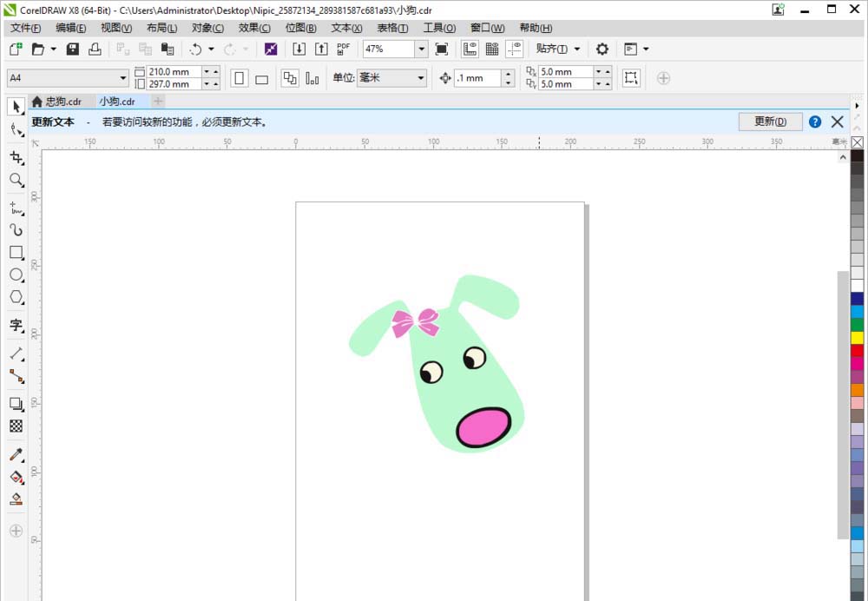
Task: Click the Save disk icon
Action: pyautogui.click(x=73, y=50)
